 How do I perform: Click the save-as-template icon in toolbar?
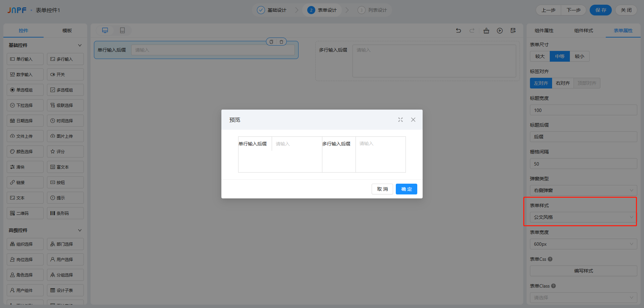[x=513, y=30]
